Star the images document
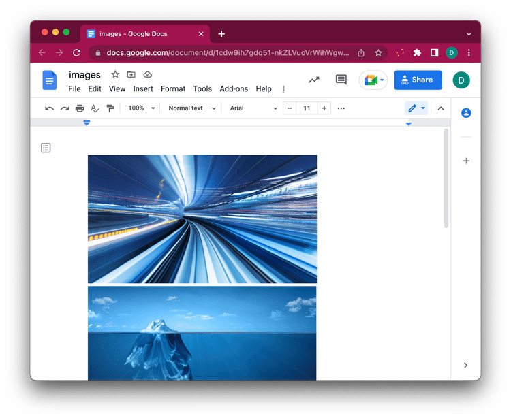The height and width of the screenshot is (420, 511). point(115,74)
